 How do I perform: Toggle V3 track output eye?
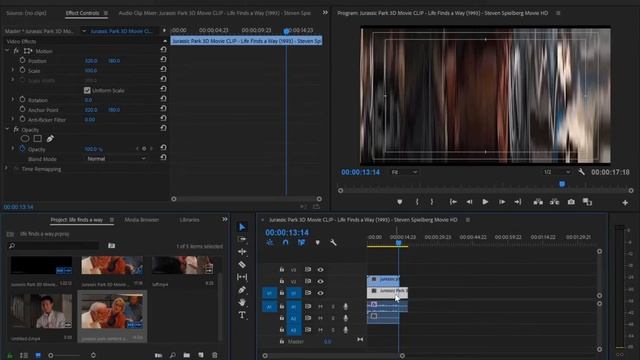(x=320, y=270)
